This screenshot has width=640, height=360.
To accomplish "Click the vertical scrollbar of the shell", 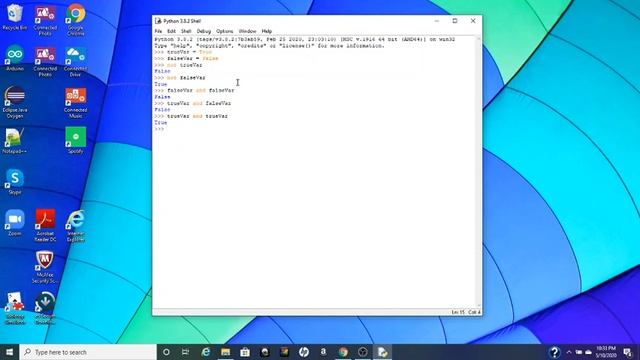I will [479, 171].
